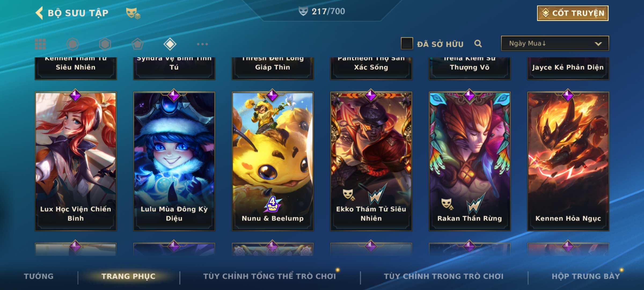Switch to the Tướng tab
This screenshot has width=644, height=290.
(x=39, y=276)
